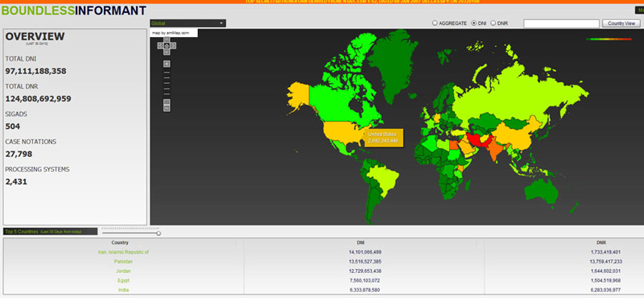The image size is (644, 298).
Task: Focus the country search text field
Action: [561, 24]
